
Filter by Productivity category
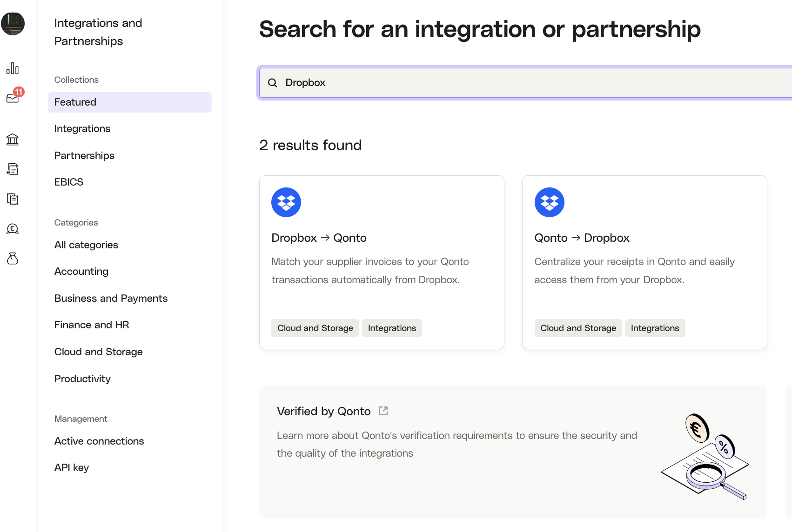pyautogui.click(x=82, y=379)
